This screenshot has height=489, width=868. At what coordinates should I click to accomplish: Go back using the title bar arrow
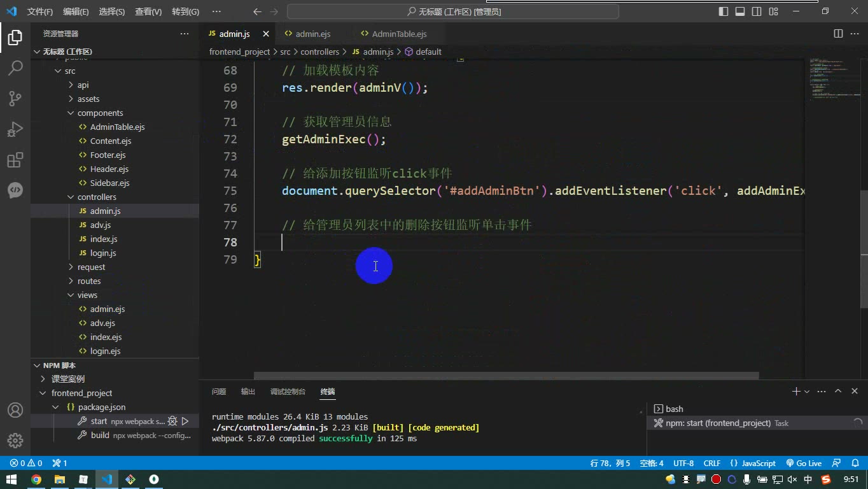256,11
